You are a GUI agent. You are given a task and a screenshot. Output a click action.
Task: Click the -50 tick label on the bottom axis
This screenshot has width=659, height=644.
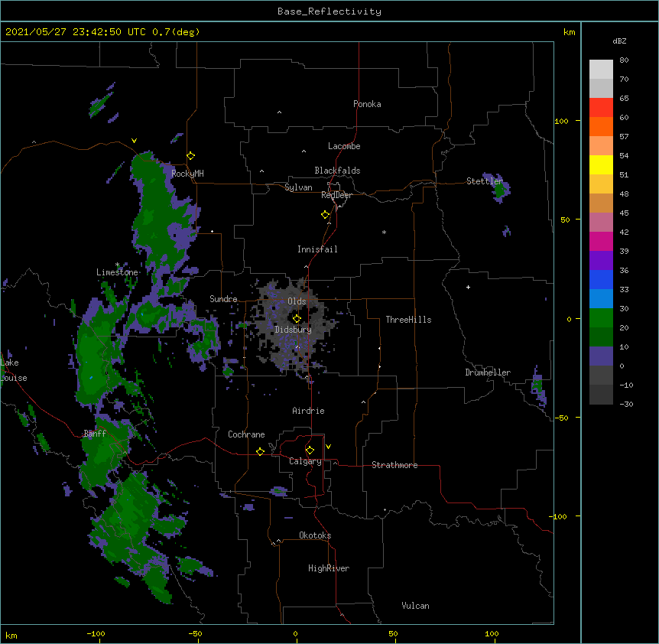(x=195, y=633)
